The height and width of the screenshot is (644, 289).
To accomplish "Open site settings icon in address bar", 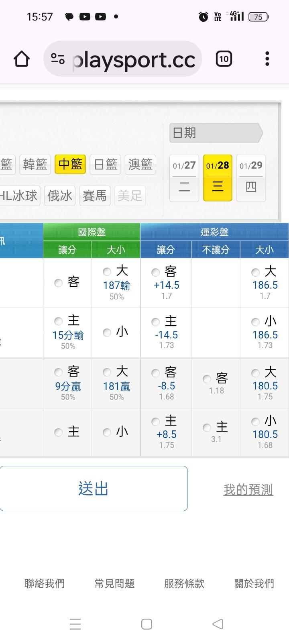I will (58, 59).
